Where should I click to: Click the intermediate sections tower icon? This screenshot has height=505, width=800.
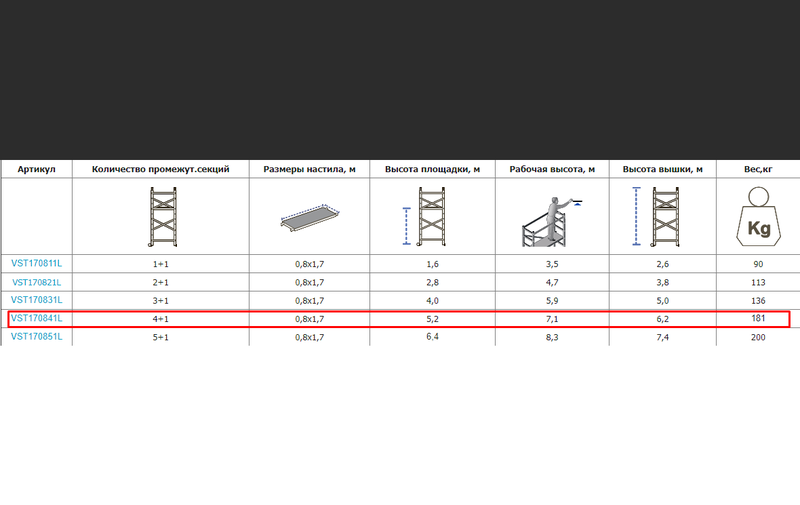coord(163,217)
